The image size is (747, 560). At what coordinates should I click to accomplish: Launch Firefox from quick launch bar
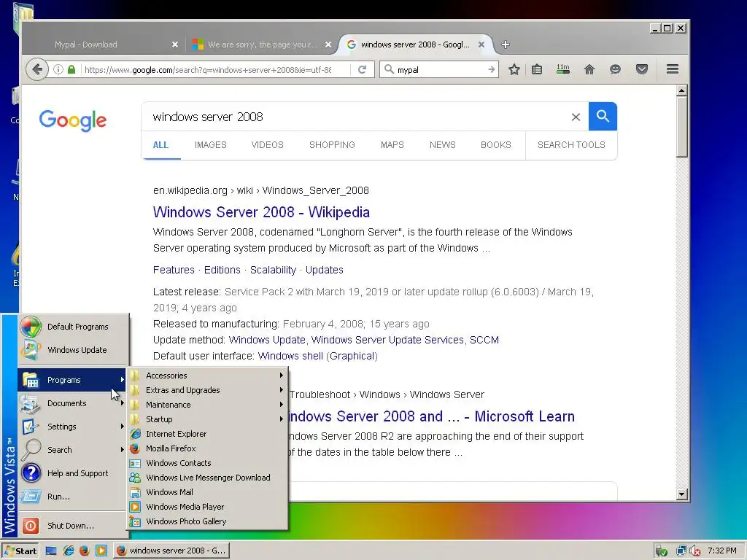[x=85, y=551]
